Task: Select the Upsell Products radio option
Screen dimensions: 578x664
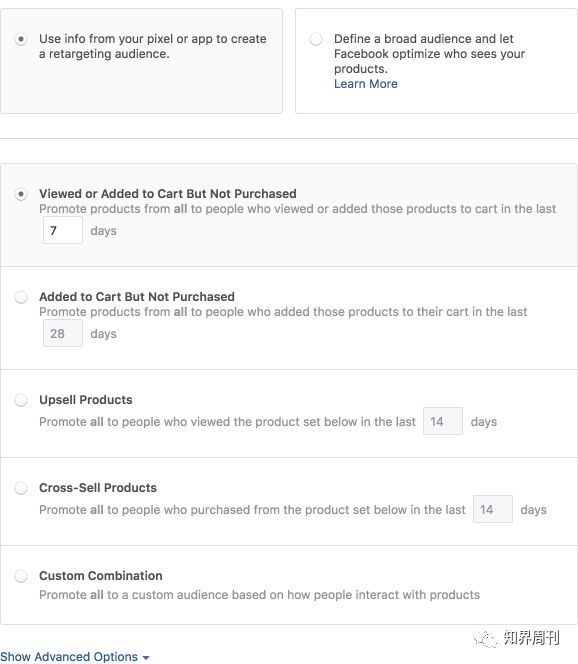Action: click(x=21, y=400)
